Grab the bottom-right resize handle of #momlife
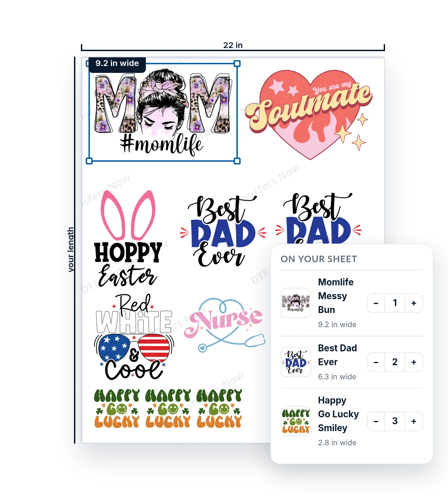Image resolution: width=448 pixels, height=503 pixels. [237, 161]
